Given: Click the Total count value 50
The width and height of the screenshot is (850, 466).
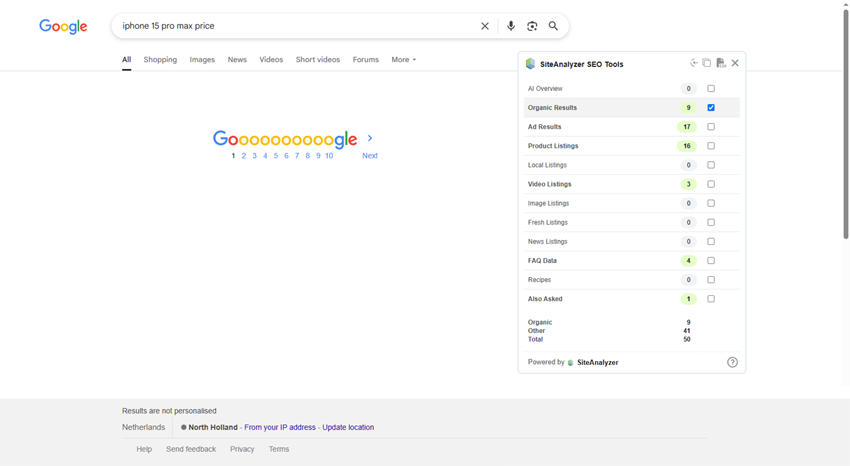Looking at the screenshot, I should pyautogui.click(x=687, y=339).
